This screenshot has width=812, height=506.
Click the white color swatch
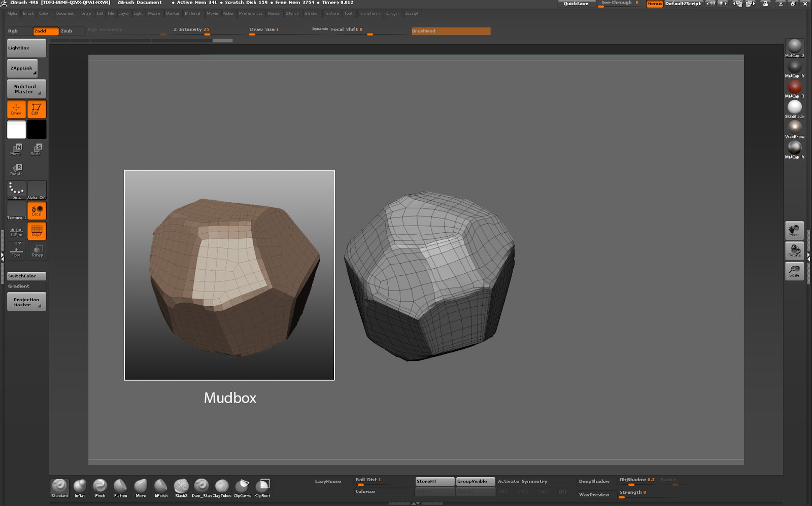click(x=16, y=129)
